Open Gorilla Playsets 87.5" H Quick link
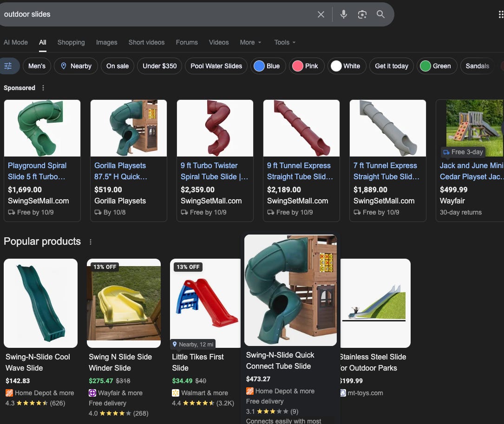This screenshot has width=504, height=424. point(120,171)
